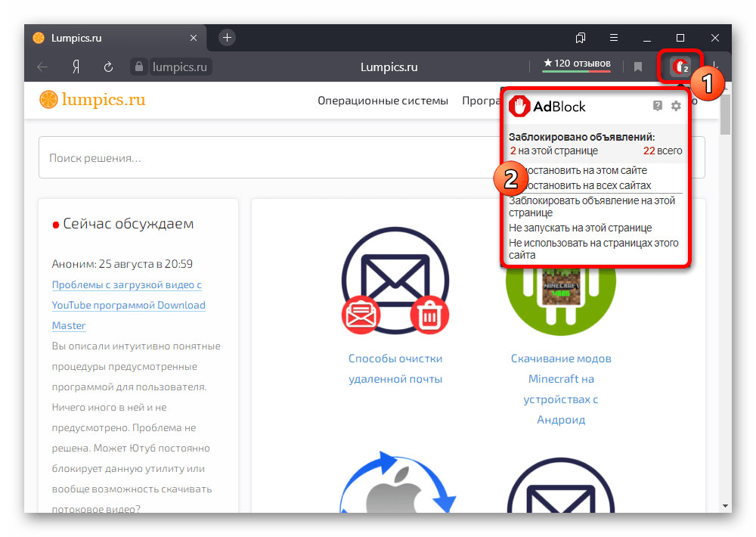Open 'Проблемы с загрузкой видео' comment link

(129, 305)
